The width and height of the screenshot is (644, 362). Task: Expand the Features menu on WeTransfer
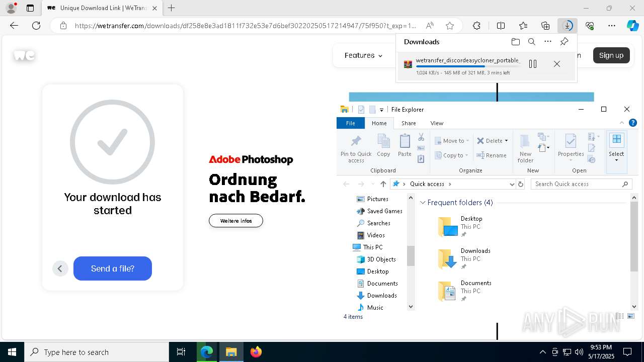[363, 55]
